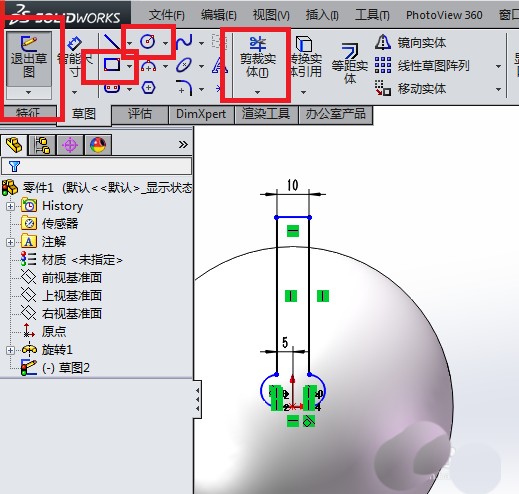The width and height of the screenshot is (519, 494).
Task: Select the Centerpoint Arc tool
Action: click(148, 66)
